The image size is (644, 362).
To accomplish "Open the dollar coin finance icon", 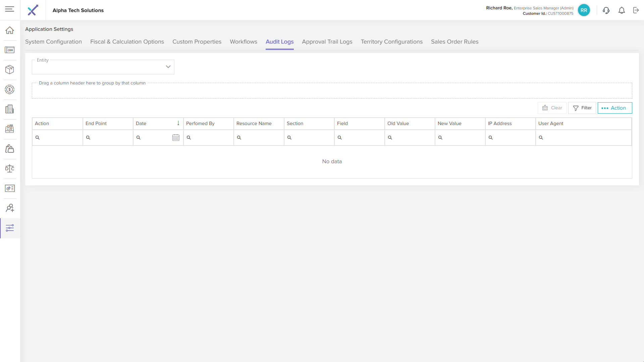I will point(10,89).
